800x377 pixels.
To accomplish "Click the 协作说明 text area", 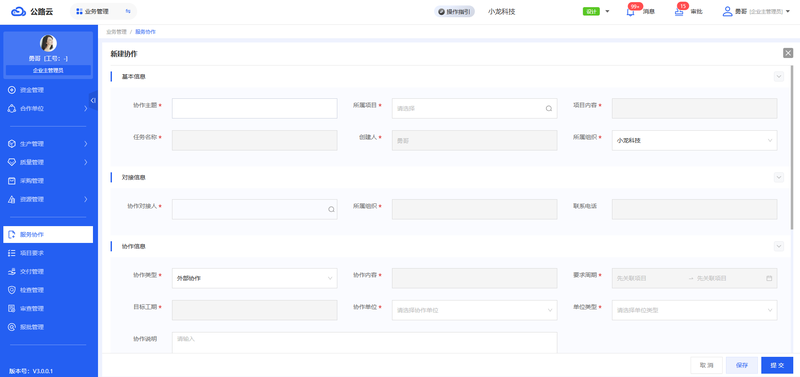I will (x=364, y=343).
